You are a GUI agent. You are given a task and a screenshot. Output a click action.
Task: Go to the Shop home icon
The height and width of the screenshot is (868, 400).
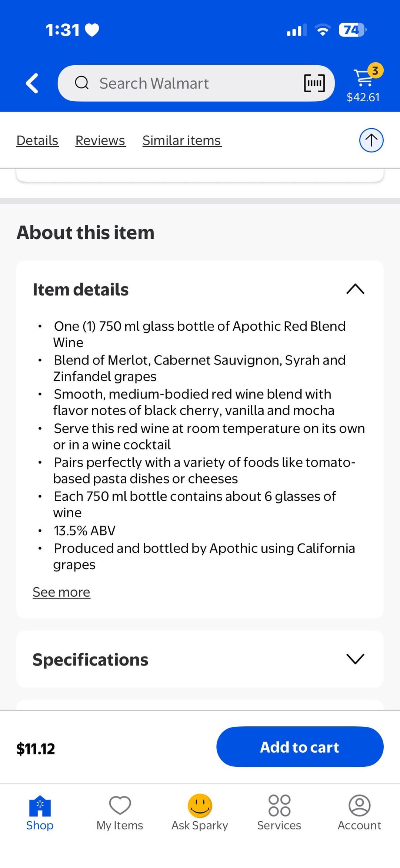point(40,806)
